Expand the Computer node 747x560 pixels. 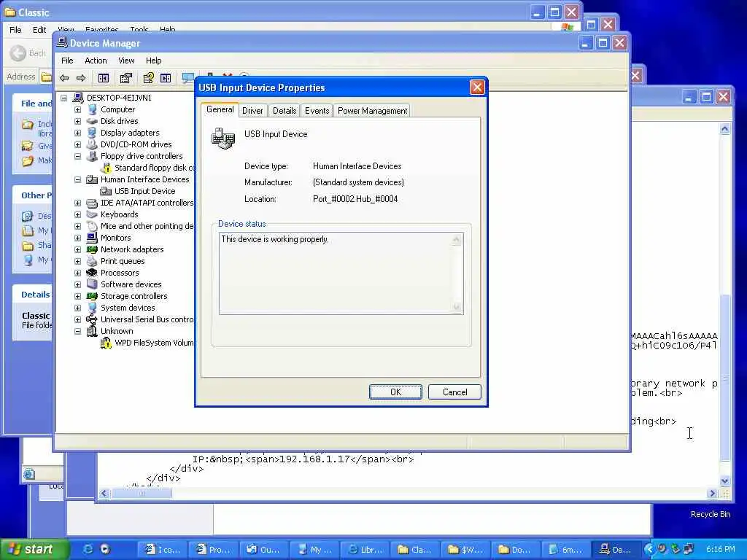tap(77, 109)
